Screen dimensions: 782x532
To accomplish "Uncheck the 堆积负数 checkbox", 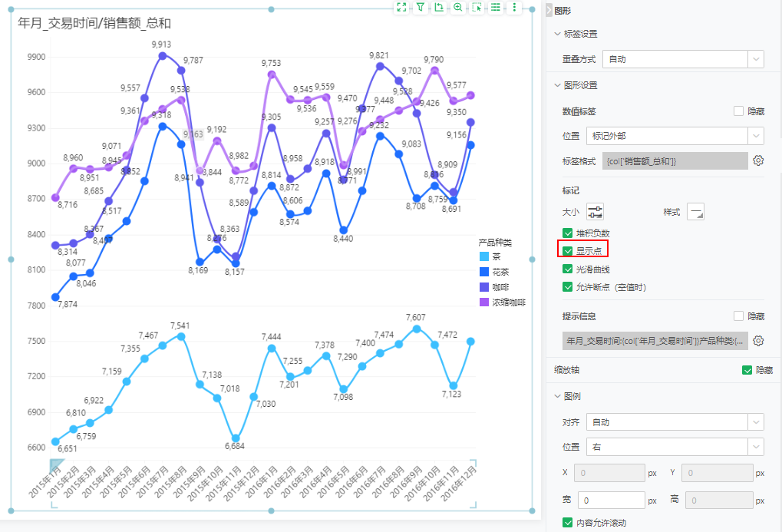I will click(567, 233).
